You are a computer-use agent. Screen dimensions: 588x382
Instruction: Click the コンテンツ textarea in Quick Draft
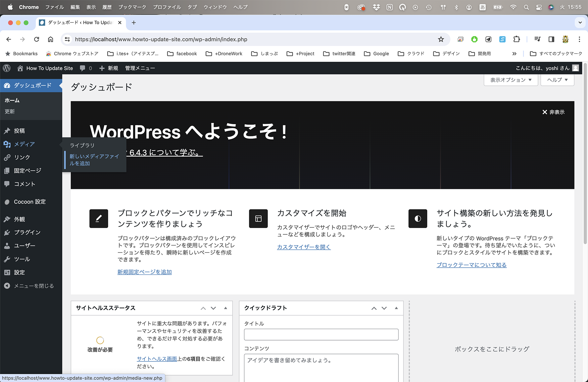click(321, 368)
